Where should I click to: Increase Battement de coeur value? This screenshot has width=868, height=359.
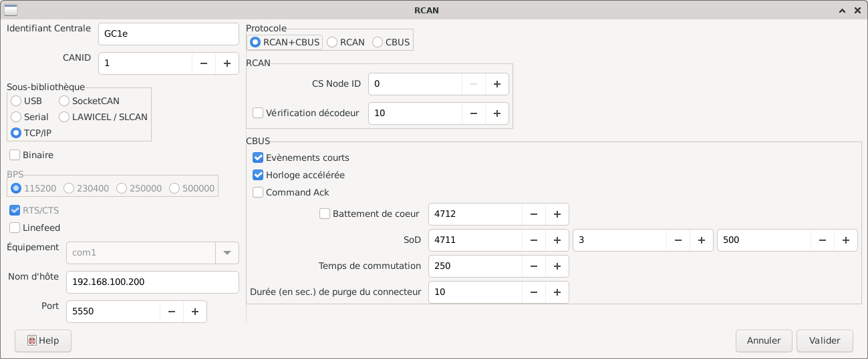557,214
